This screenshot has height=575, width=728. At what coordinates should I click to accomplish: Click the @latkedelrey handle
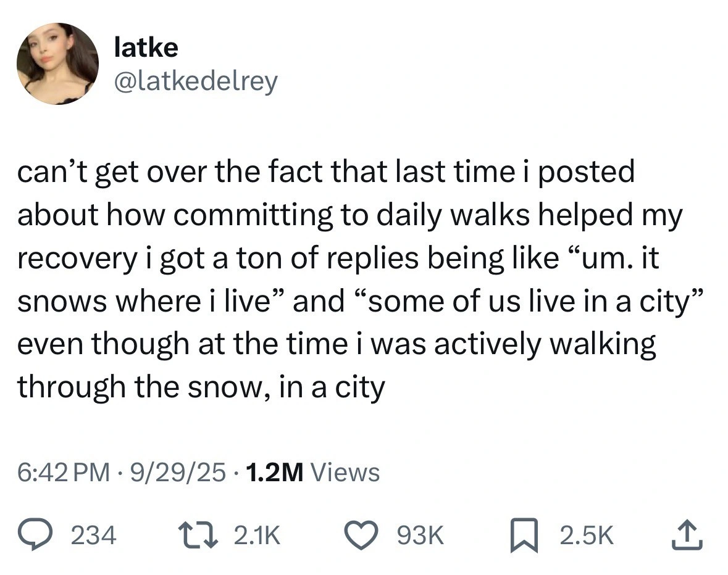pos(196,80)
